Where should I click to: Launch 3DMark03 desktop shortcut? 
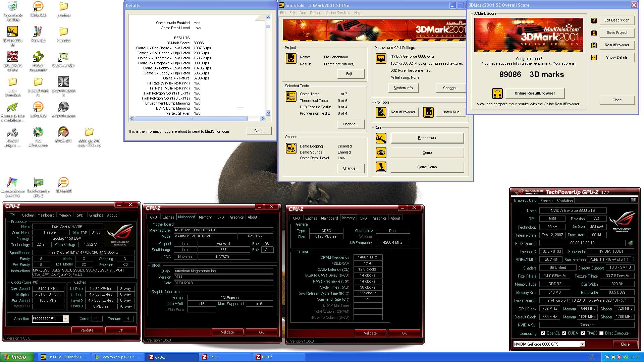pos(38,110)
